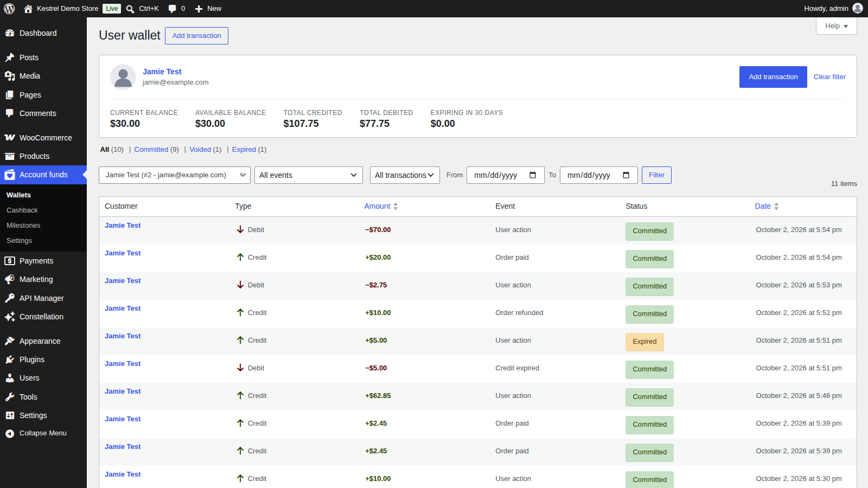This screenshot has height=488, width=868.
Task: Click the WordPress logo icon
Action: pyautogui.click(x=9, y=8)
